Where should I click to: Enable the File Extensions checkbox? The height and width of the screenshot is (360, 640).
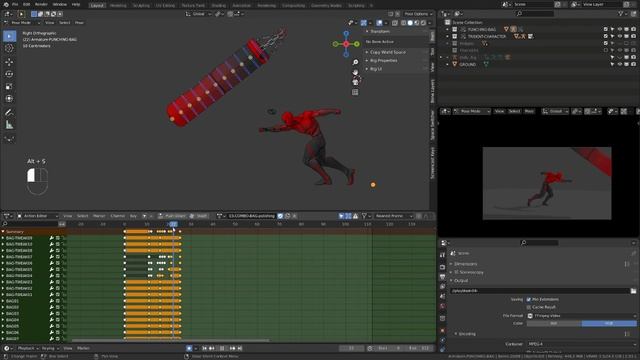(x=529, y=300)
